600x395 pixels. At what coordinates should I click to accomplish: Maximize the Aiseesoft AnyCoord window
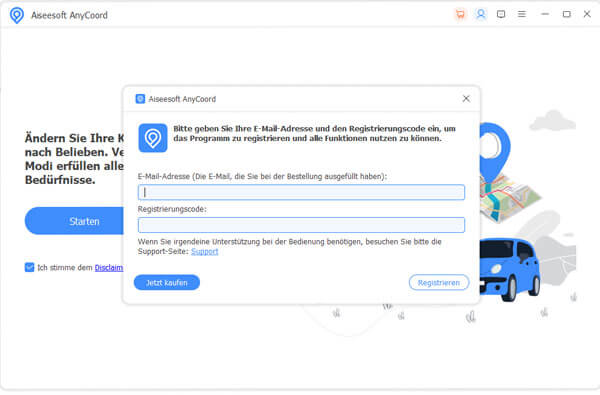tap(566, 14)
